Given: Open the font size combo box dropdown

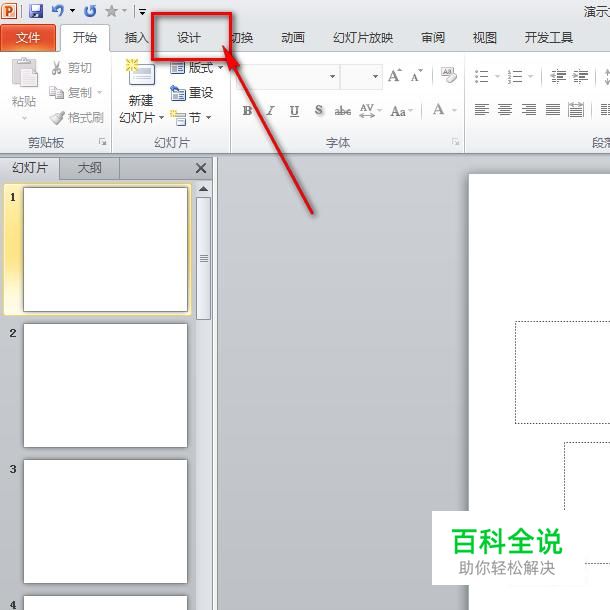Looking at the screenshot, I should [375, 76].
